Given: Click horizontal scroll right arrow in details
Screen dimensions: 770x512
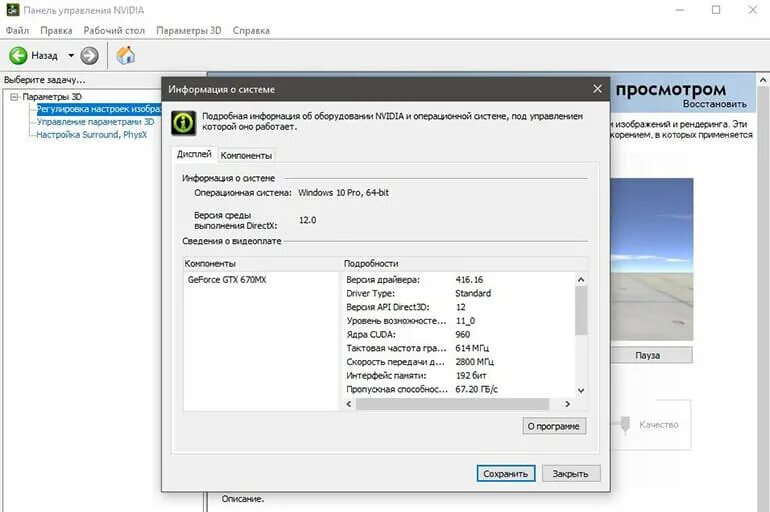Looking at the screenshot, I should point(567,404).
